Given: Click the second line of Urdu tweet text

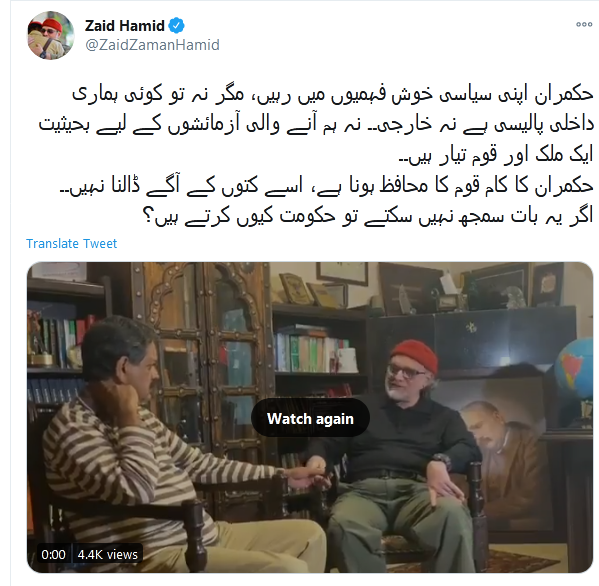Looking at the screenshot, I should point(316,125).
